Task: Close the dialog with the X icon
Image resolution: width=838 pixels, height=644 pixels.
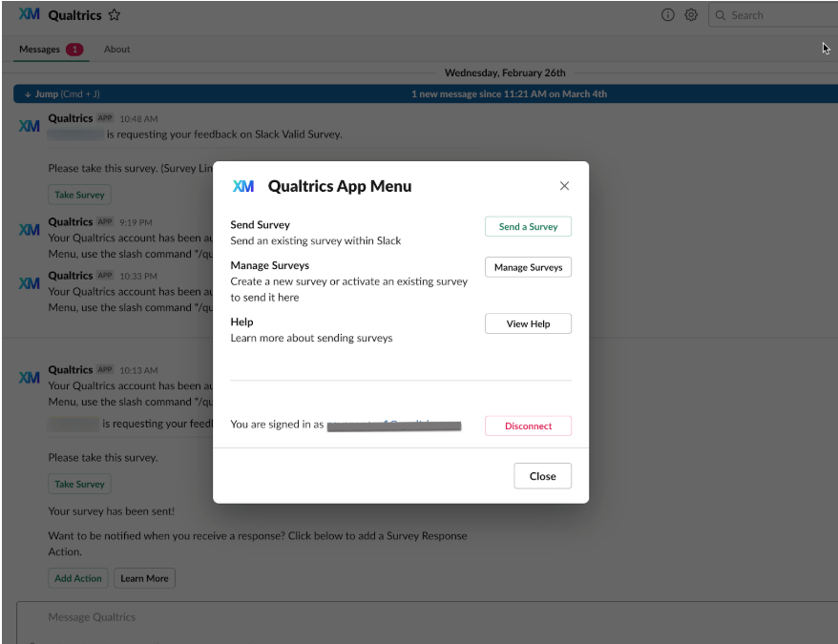Action: click(564, 185)
